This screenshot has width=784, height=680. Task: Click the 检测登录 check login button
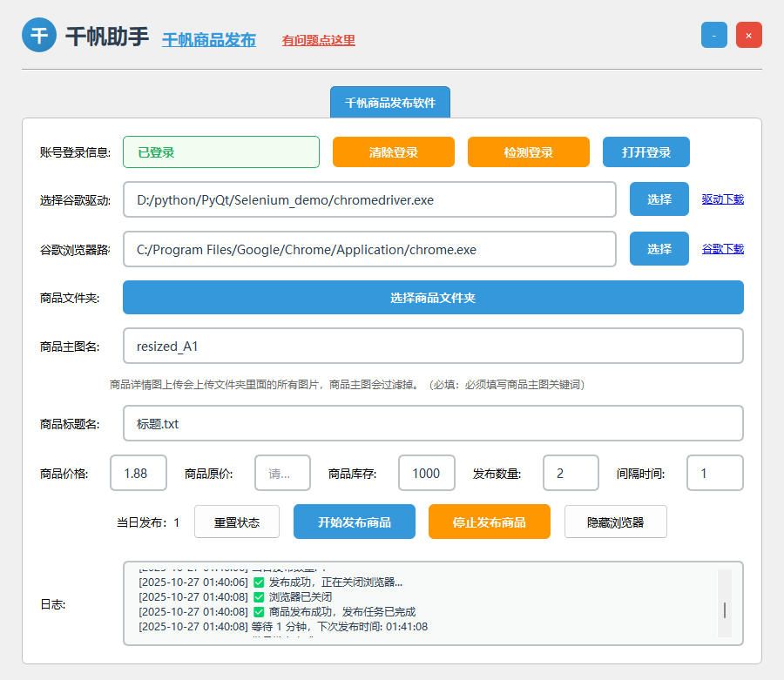point(528,151)
